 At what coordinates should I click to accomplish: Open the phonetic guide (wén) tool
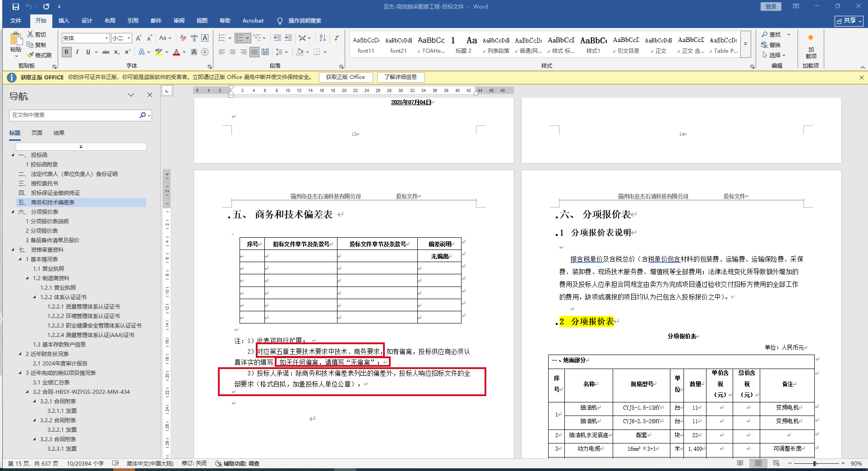pyautogui.click(x=194, y=38)
